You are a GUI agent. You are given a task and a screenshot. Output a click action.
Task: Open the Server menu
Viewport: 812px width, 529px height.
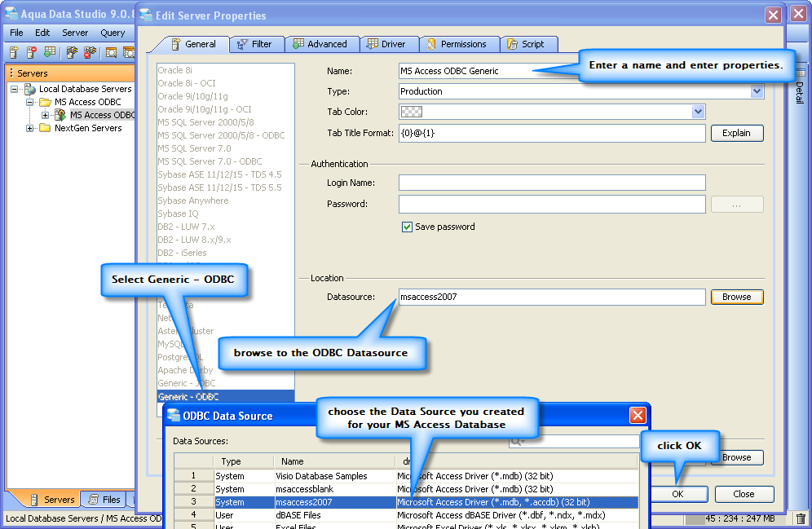(75, 33)
